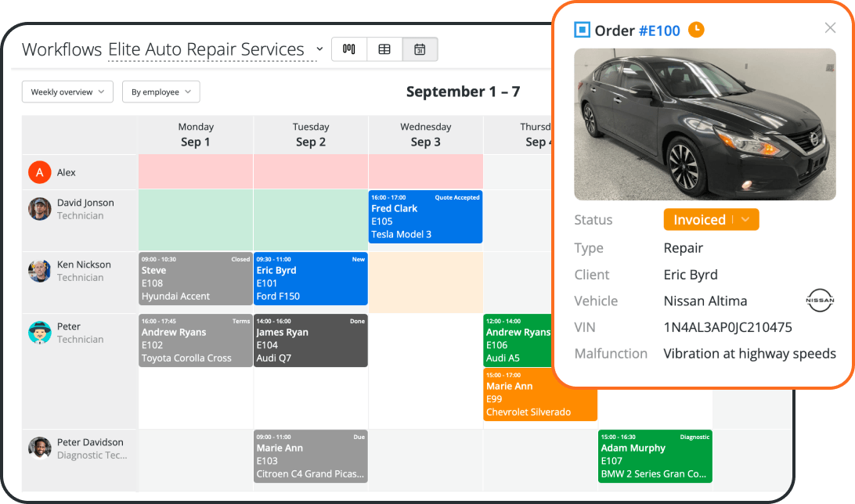
Task: Click the Peter Davidson employee name
Action: pyautogui.click(x=90, y=442)
